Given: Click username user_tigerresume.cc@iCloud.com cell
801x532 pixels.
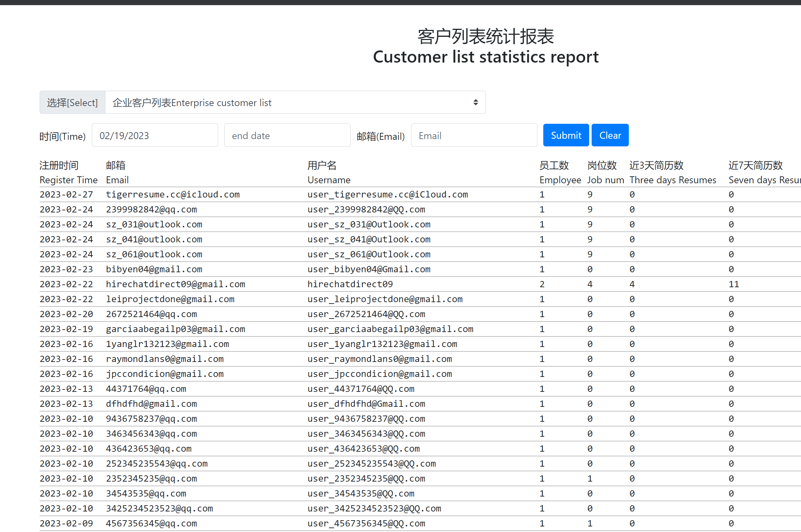Looking at the screenshot, I should click(x=387, y=194).
